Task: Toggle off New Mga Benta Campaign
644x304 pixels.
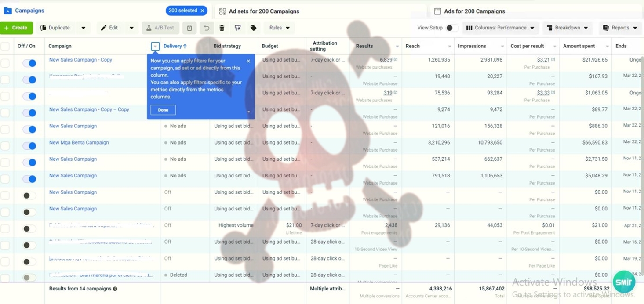Action: tap(29, 146)
